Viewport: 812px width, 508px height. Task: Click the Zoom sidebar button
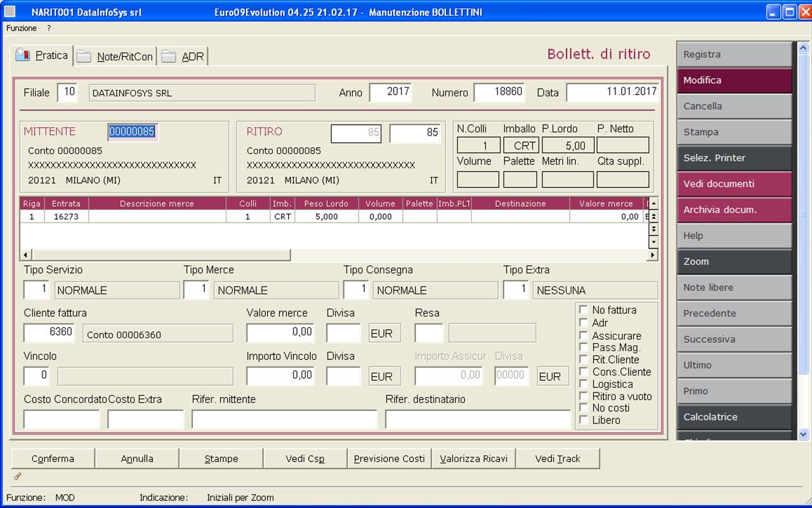point(735,262)
